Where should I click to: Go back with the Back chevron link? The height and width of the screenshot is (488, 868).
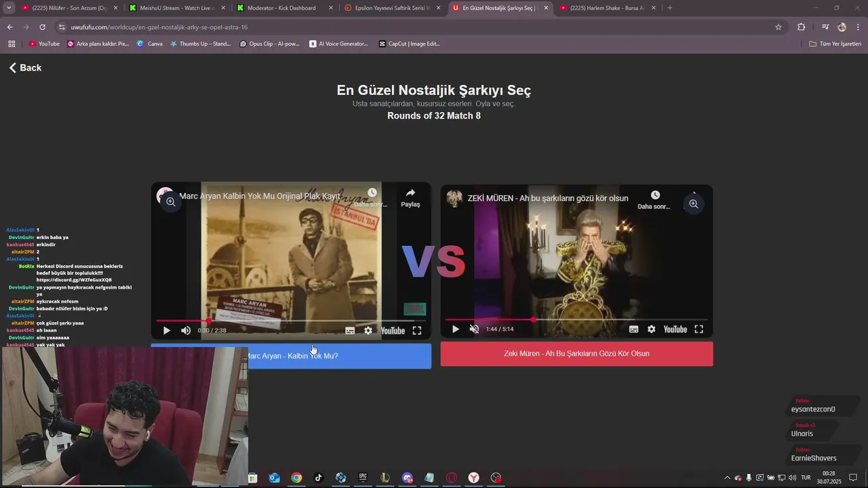[25, 68]
